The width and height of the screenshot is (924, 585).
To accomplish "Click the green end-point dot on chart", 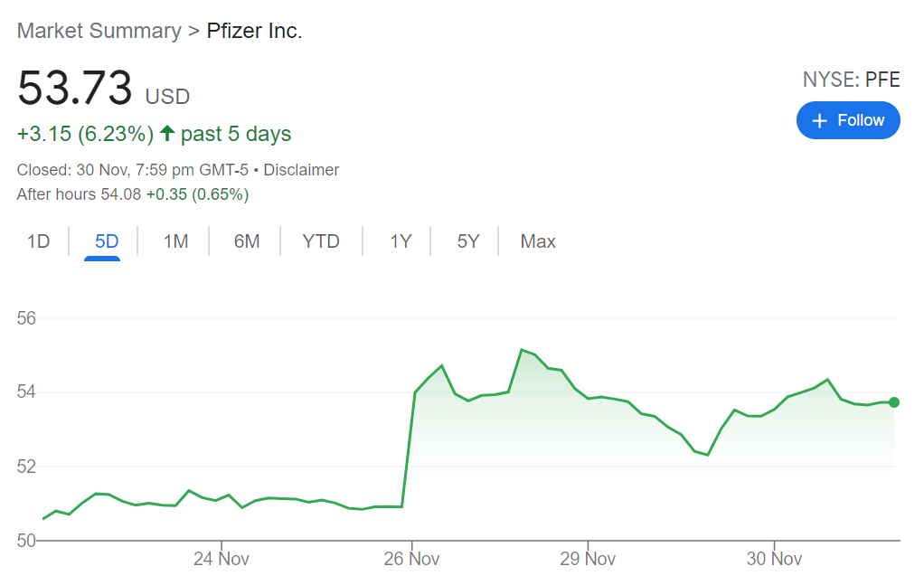I will pos(894,402).
